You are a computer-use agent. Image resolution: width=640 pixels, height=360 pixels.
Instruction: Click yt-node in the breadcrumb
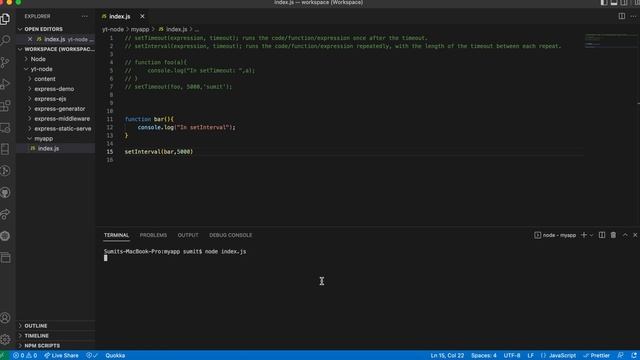(113, 29)
